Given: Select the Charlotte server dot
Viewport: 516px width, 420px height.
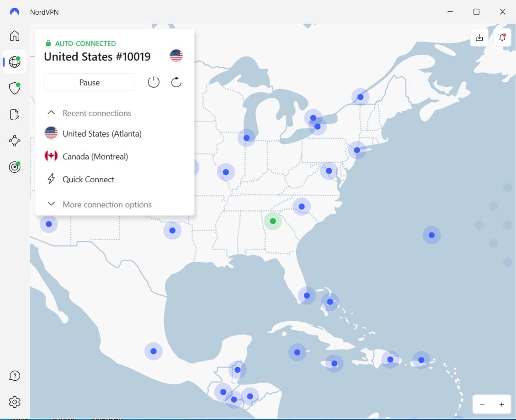Looking at the screenshot, I should click(x=302, y=207).
